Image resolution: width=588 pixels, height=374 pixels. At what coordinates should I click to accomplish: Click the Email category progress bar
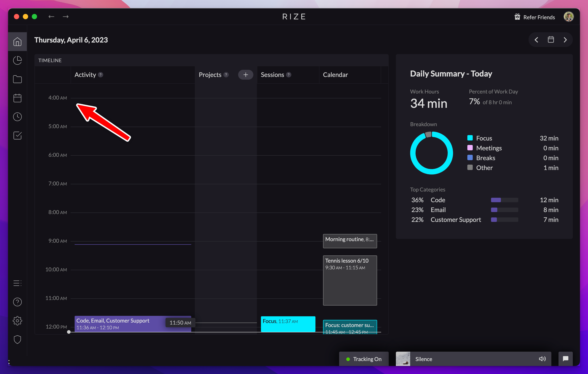504,210
